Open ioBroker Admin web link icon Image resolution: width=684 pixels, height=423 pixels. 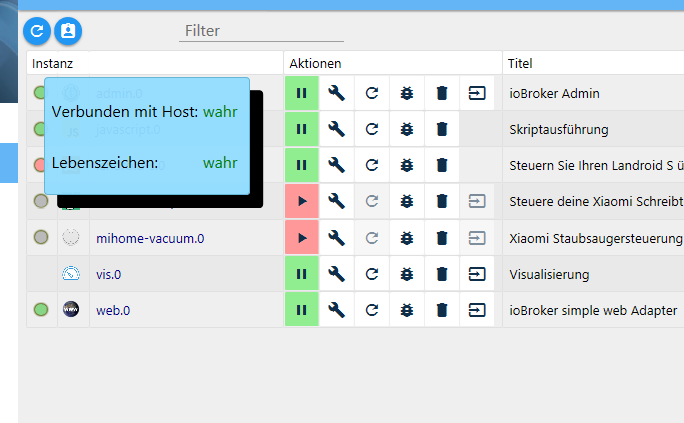477,93
